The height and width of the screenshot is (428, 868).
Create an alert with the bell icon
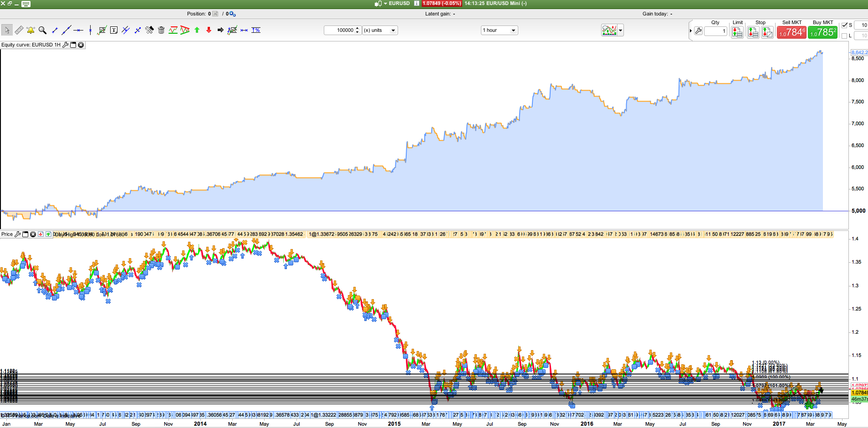[x=31, y=30]
